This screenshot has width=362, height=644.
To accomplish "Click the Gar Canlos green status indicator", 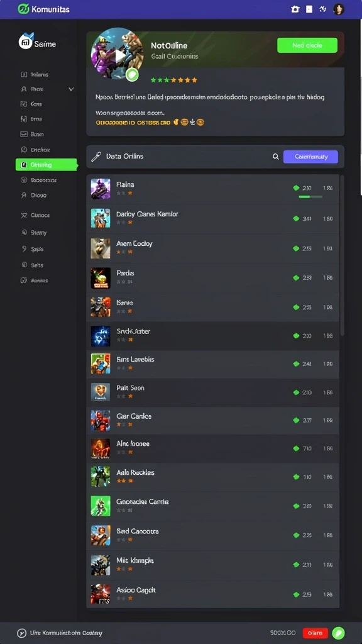I will pyautogui.click(x=296, y=420).
